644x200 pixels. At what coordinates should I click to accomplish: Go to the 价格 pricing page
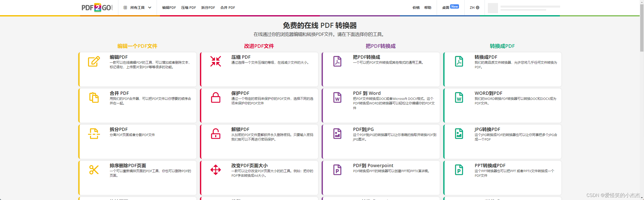click(x=416, y=8)
